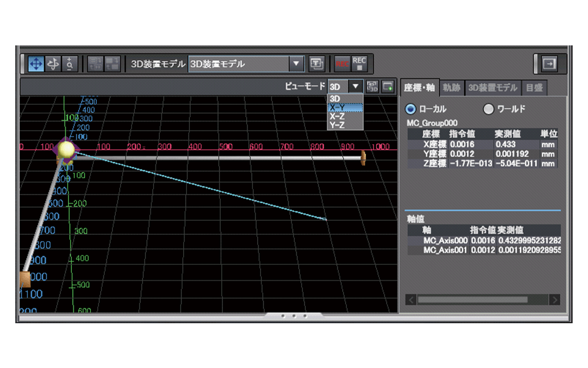Click the yellow sphere in 3D view
Viewport: 588px width, 368px height.
tap(66, 149)
